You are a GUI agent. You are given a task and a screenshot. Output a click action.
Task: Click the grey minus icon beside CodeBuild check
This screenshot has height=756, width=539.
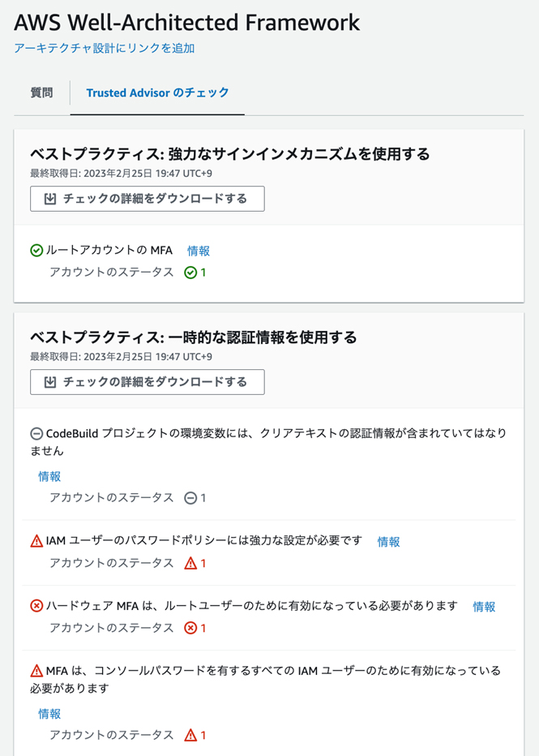36,434
